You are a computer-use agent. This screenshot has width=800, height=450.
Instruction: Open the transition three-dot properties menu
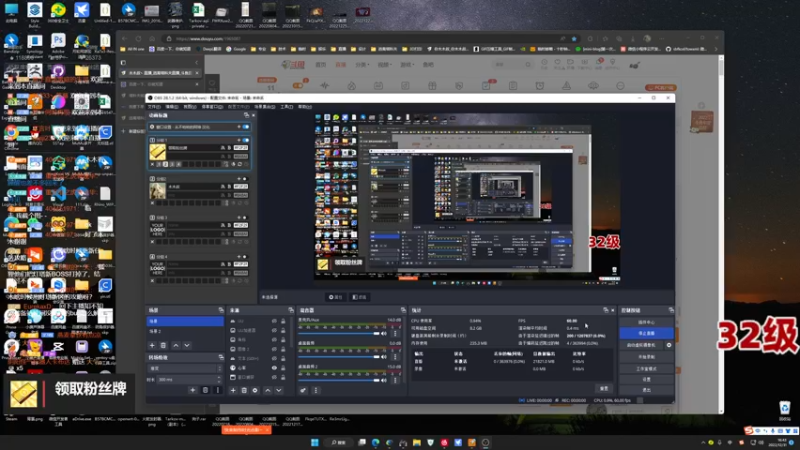point(218,390)
